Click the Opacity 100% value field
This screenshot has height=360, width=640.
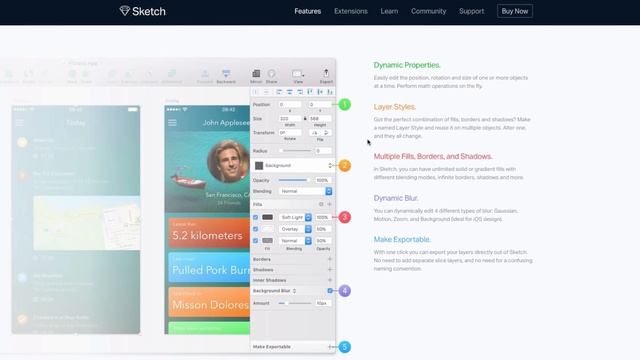pyautogui.click(x=323, y=180)
